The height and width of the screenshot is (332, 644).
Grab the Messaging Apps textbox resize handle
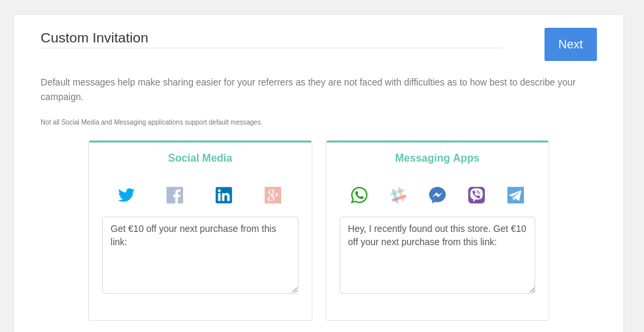[532, 290]
